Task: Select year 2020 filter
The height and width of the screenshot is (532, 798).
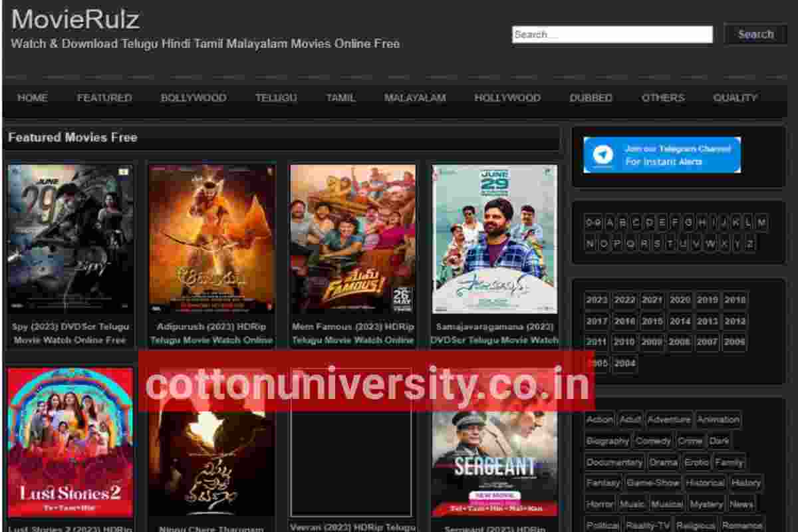Action: coord(680,300)
